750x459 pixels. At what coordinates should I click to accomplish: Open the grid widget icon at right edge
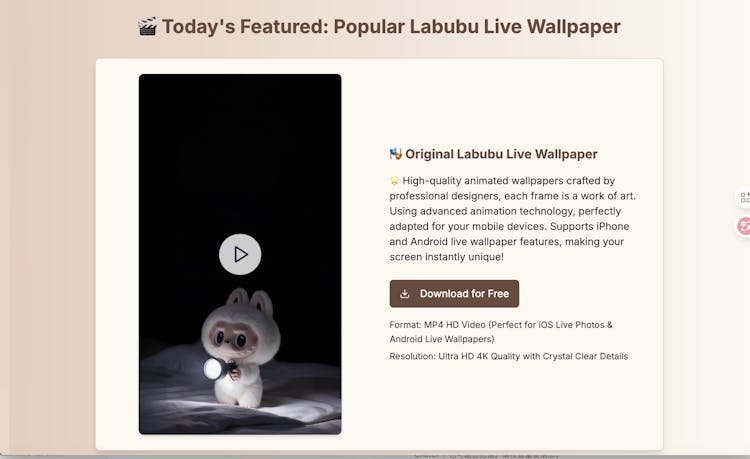coord(744,197)
